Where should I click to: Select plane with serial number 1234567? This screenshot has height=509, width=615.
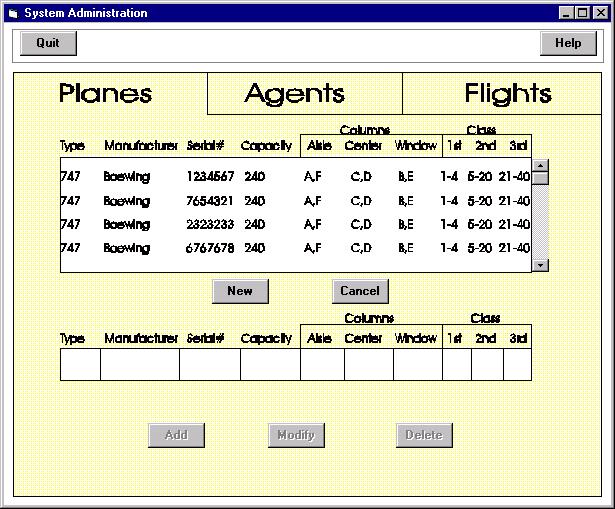tap(210, 177)
